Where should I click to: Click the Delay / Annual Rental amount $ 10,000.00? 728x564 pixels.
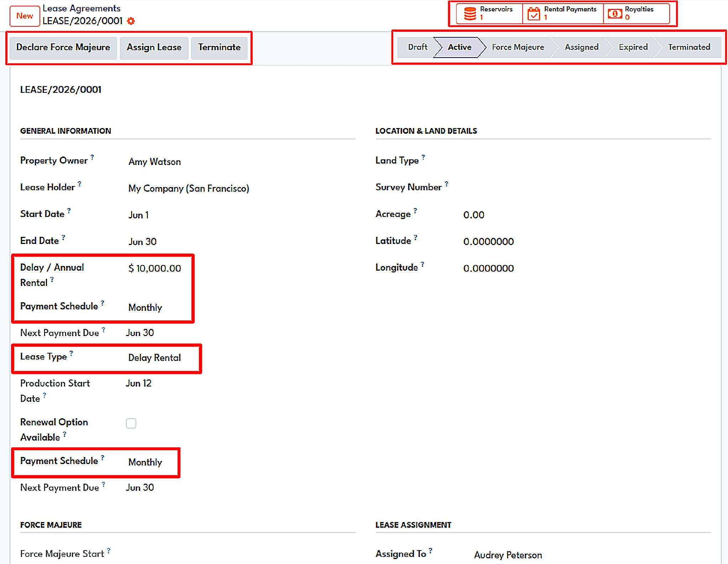coord(155,268)
